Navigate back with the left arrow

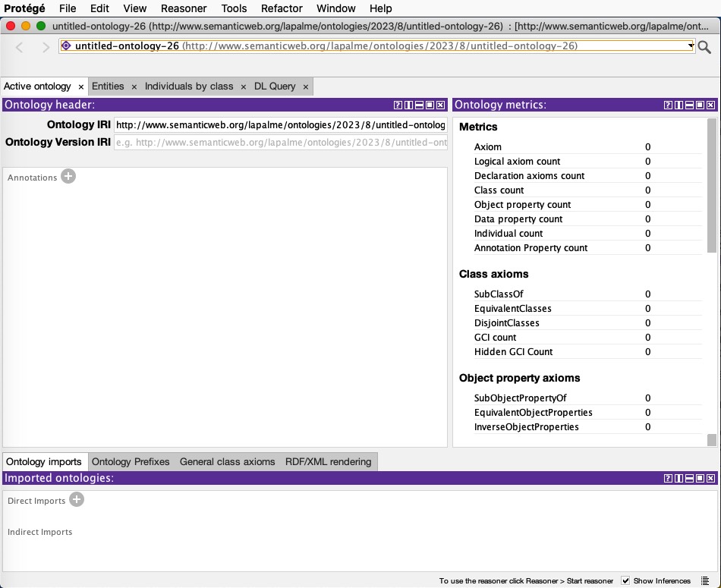click(x=20, y=47)
